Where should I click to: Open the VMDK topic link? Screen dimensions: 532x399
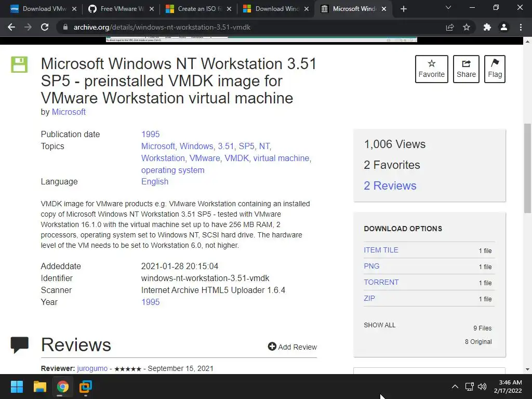[236, 158]
